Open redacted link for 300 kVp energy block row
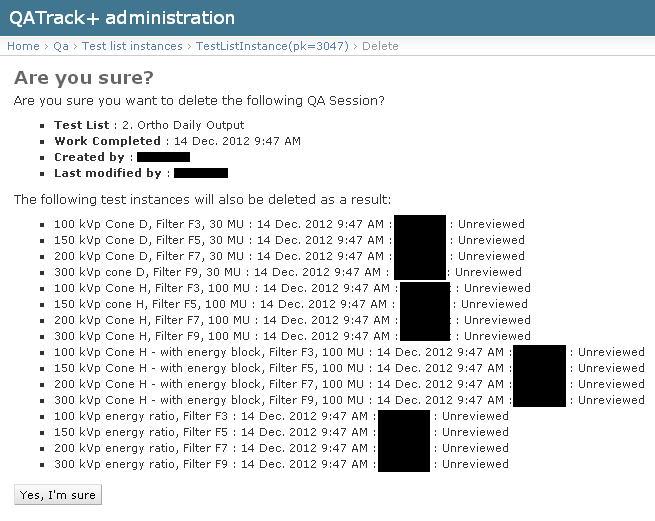 click(539, 399)
